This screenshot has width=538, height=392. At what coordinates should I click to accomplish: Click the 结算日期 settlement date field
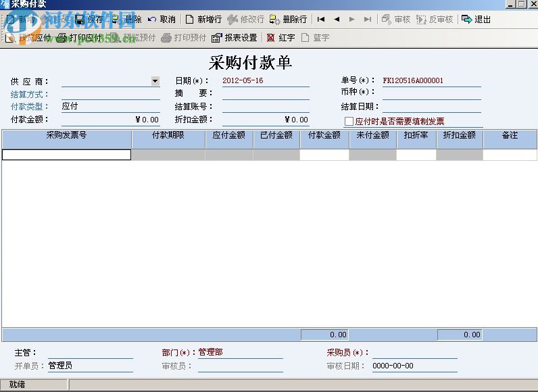point(432,107)
